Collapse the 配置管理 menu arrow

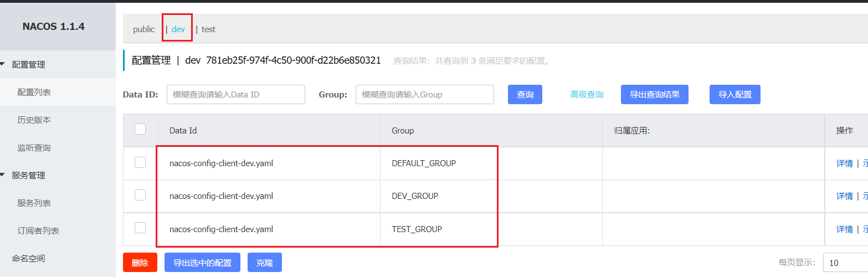[x=2, y=65]
